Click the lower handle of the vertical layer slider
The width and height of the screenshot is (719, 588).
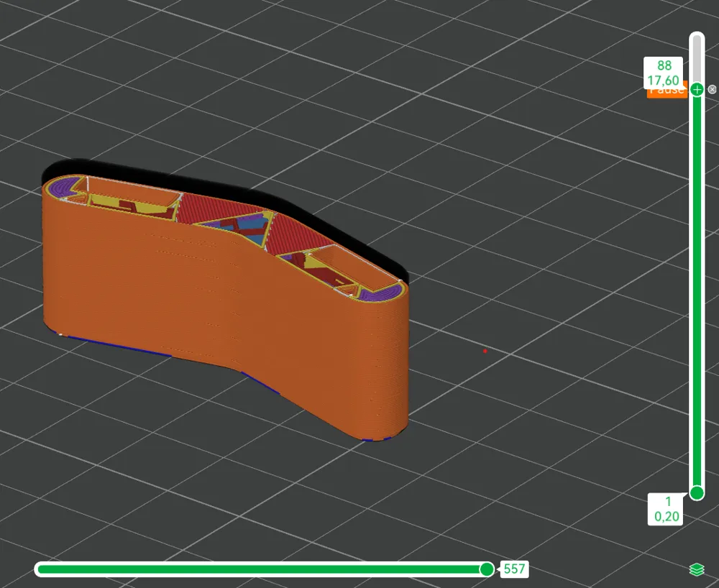click(x=697, y=493)
